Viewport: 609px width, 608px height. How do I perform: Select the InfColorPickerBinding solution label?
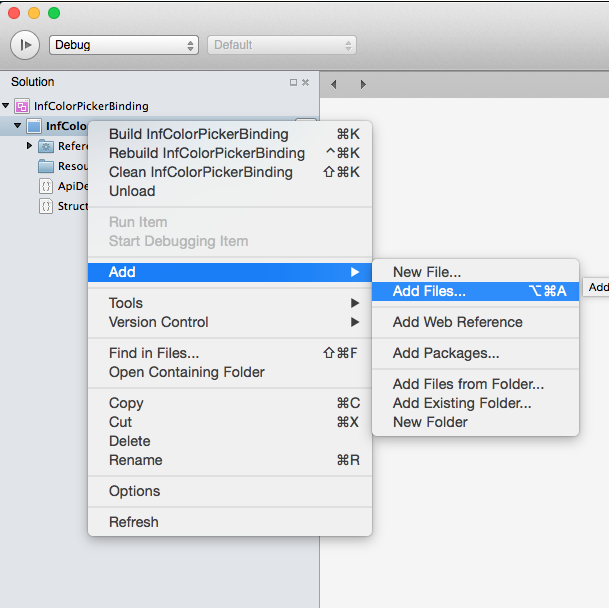pyautogui.click(x=91, y=106)
